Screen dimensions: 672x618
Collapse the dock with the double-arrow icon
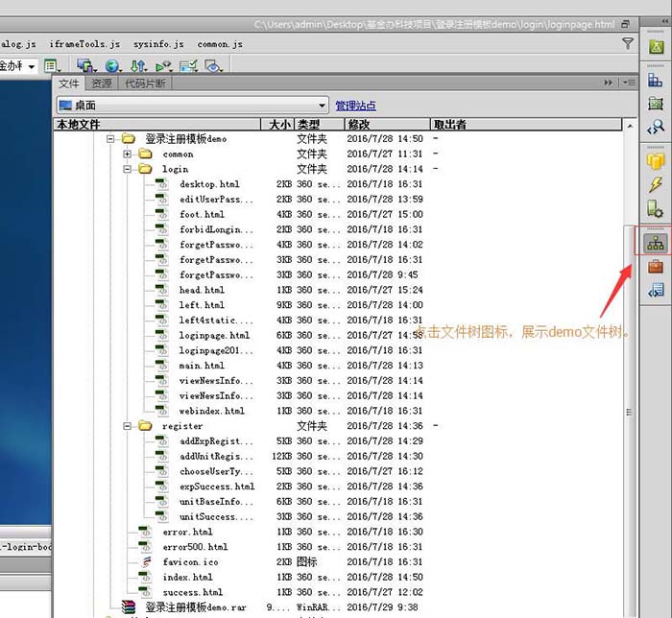[665, 21]
